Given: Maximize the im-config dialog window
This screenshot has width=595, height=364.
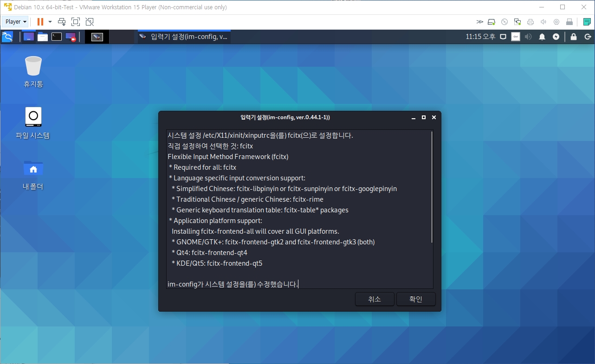Looking at the screenshot, I should pyautogui.click(x=424, y=118).
